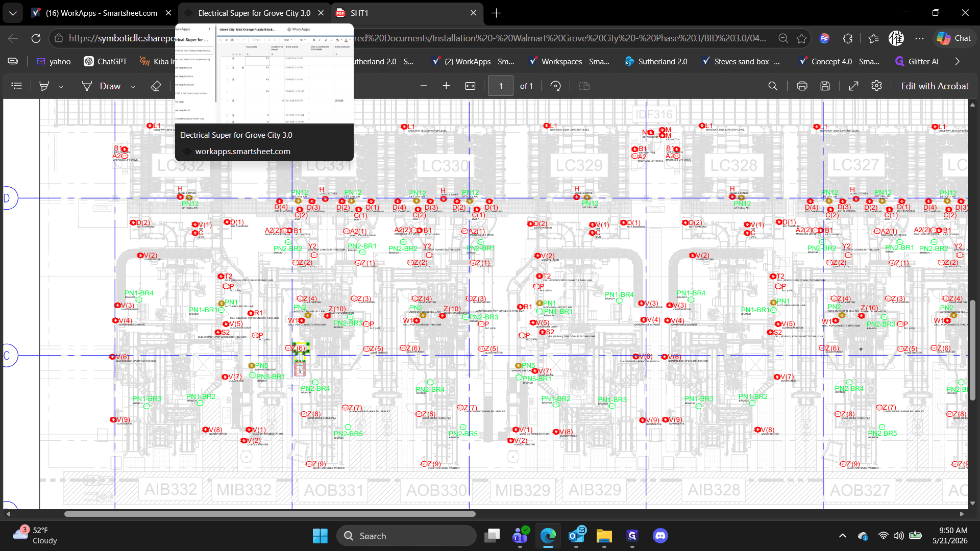Image resolution: width=980 pixels, height=551 pixels.
Task: Open Windows Start menu
Action: [x=320, y=536]
